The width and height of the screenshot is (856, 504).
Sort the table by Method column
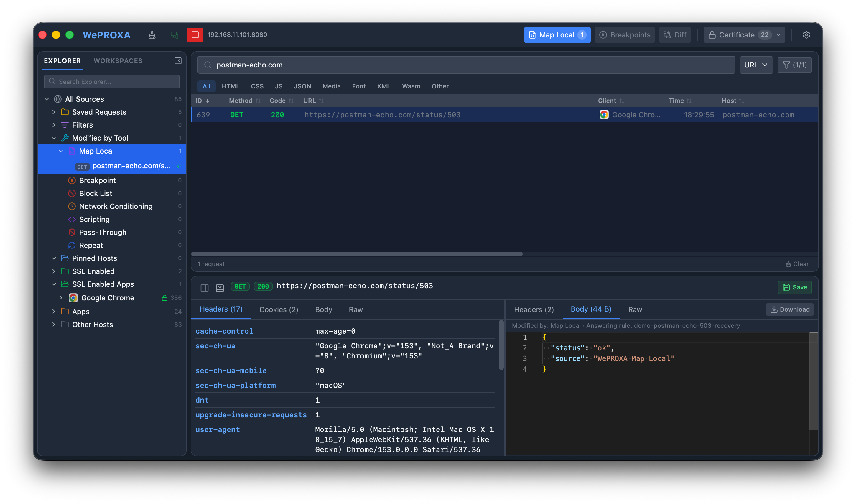(245, 101)
